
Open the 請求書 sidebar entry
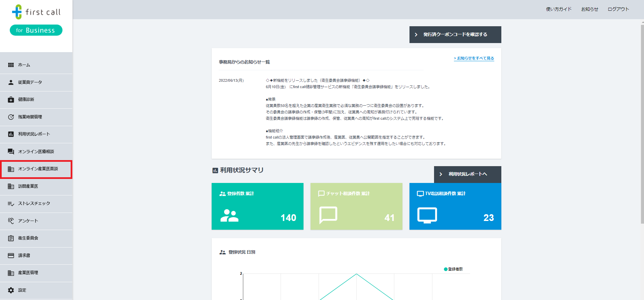coord(24,256)
